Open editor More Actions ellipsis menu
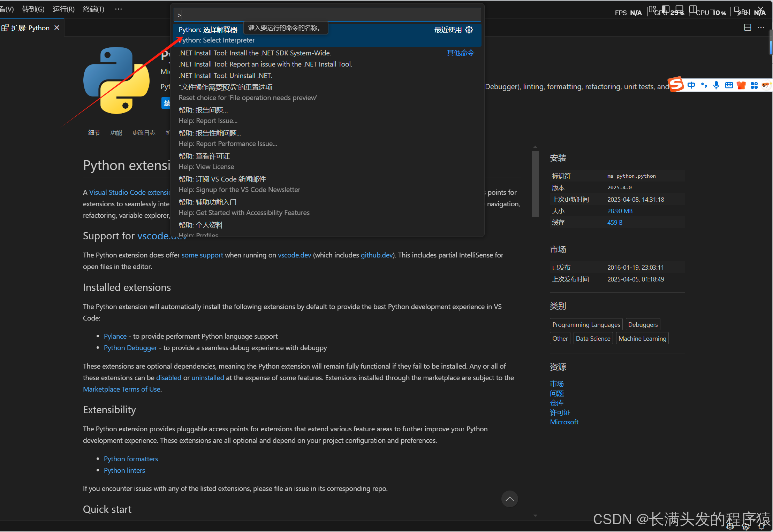This screenshot has width=773, height=532. pos(761,28)
